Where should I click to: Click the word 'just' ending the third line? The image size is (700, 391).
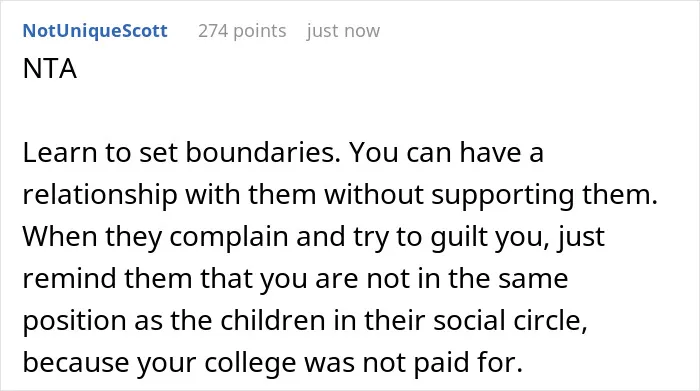click(581, 237)
